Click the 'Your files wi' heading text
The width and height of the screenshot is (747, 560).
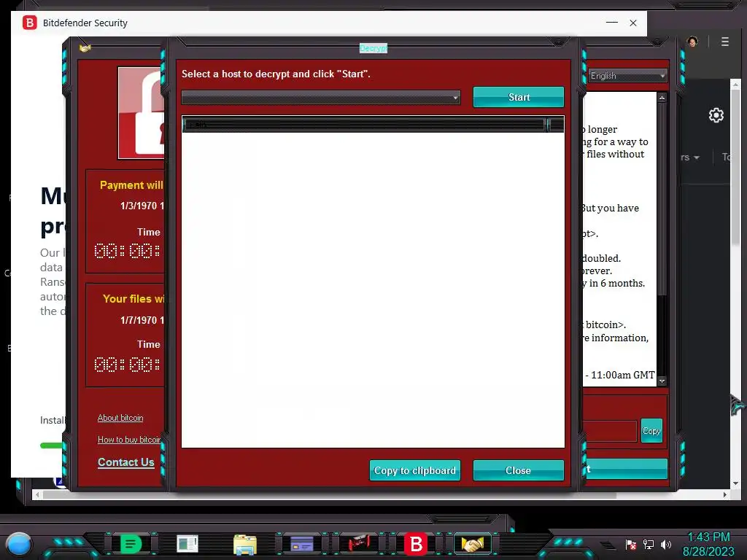(x=133, y=298)
